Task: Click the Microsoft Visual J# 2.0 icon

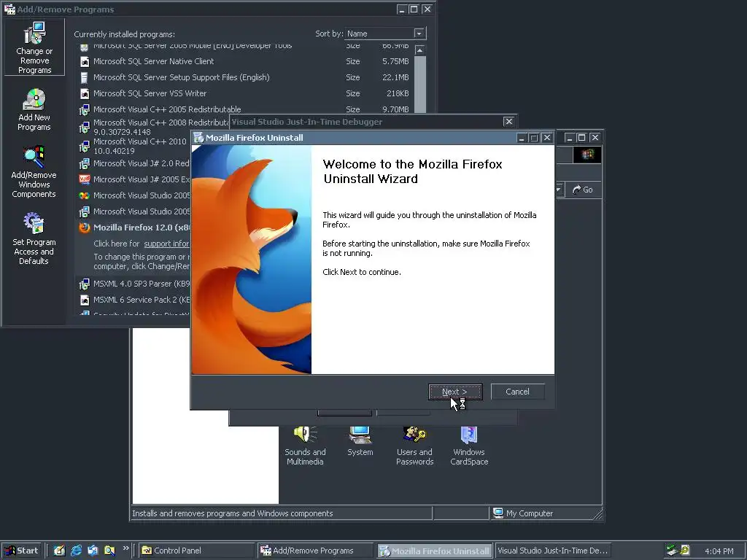Action: (85, 164)
